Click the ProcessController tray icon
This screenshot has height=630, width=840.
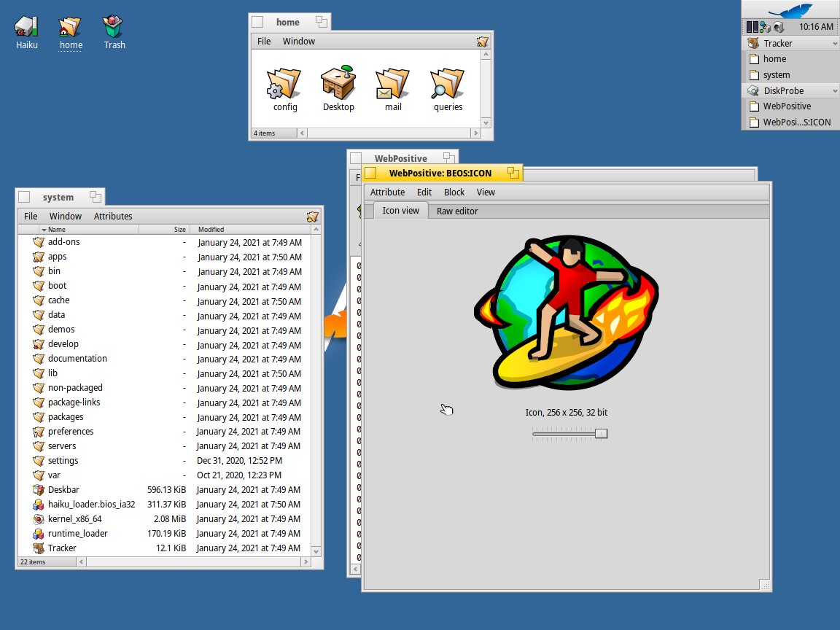click(x=752, y=27)
